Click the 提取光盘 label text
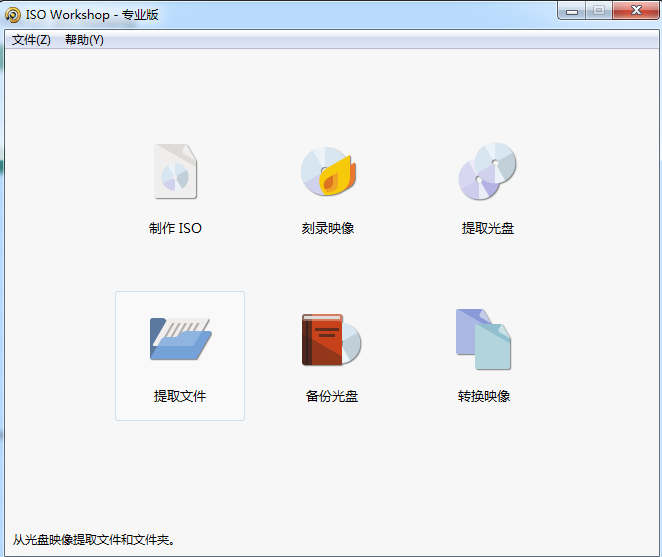The width and height of the screenshot is (662, 557). pos(488,228)
